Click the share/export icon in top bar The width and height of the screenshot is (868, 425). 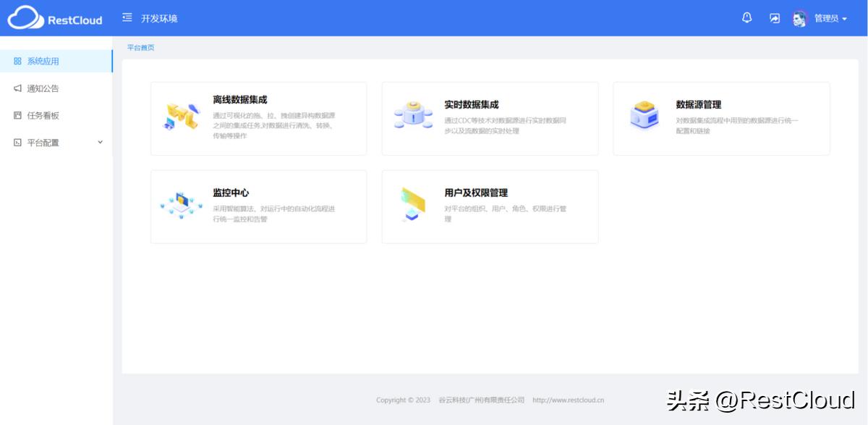(x=774, y=17)
